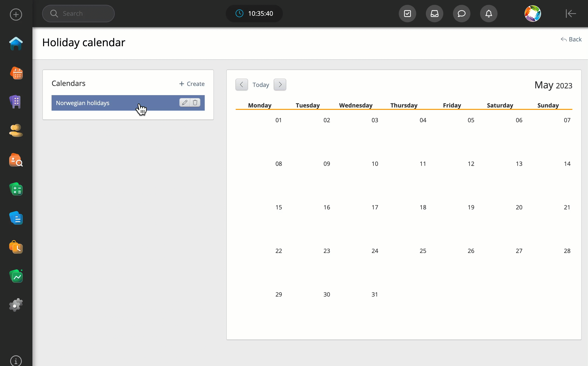Go to next month arrow
The width and height of the screenshot is (588, 366).
point(280,85)
